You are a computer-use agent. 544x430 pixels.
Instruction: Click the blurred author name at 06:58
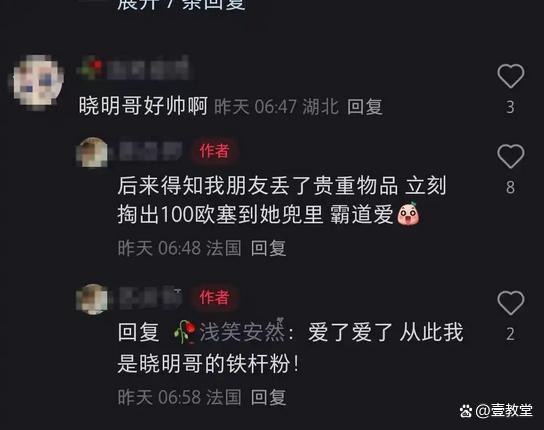151,298
